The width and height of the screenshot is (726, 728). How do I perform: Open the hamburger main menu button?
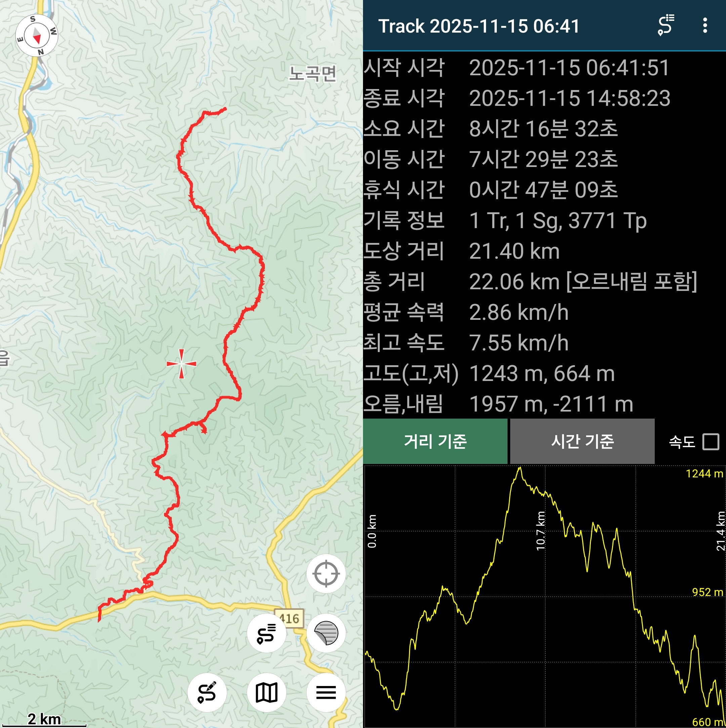coord(326,692)
